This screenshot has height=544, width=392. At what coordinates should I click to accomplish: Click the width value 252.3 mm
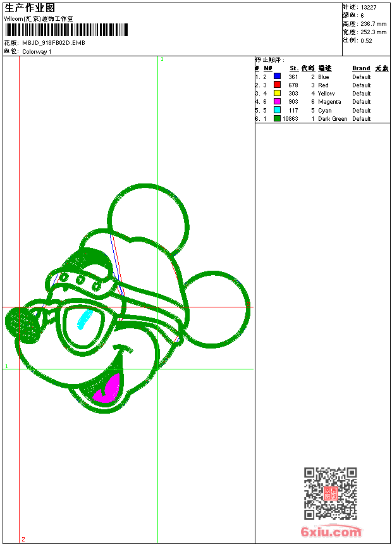[373, 32]
